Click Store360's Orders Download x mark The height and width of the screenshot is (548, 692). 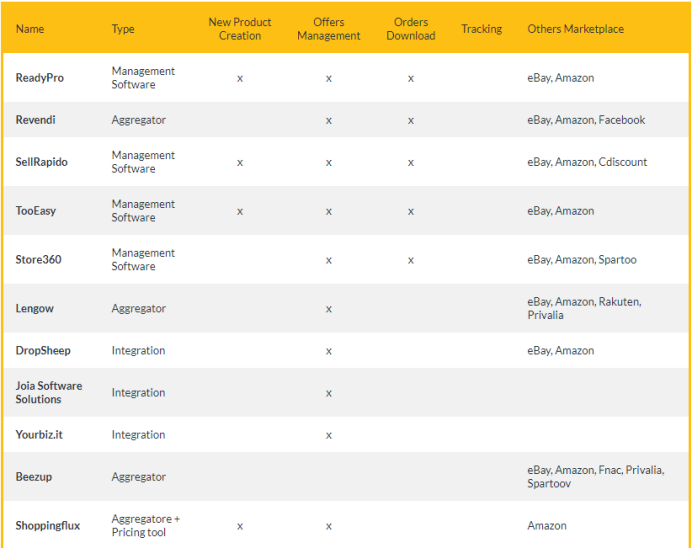(x=411, y=261)
